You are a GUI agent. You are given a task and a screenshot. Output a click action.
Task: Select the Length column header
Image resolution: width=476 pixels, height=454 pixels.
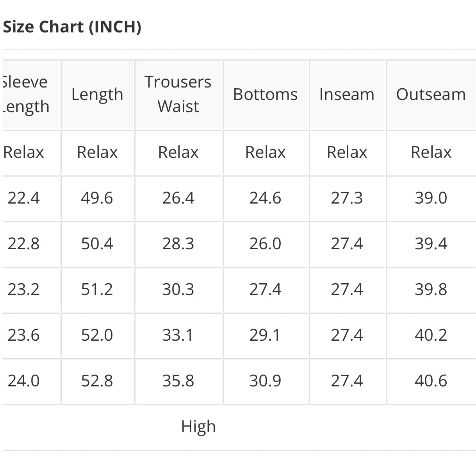98,94
